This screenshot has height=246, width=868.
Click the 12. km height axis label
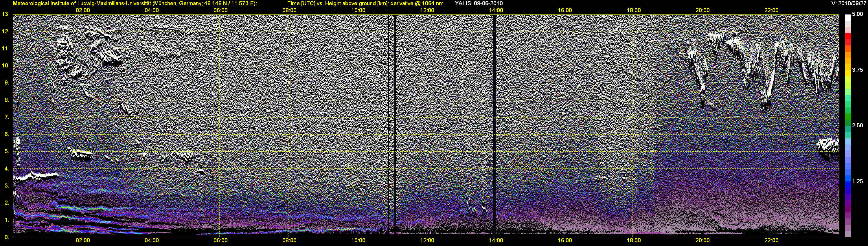pyautogui.click(x=5, y=31)
